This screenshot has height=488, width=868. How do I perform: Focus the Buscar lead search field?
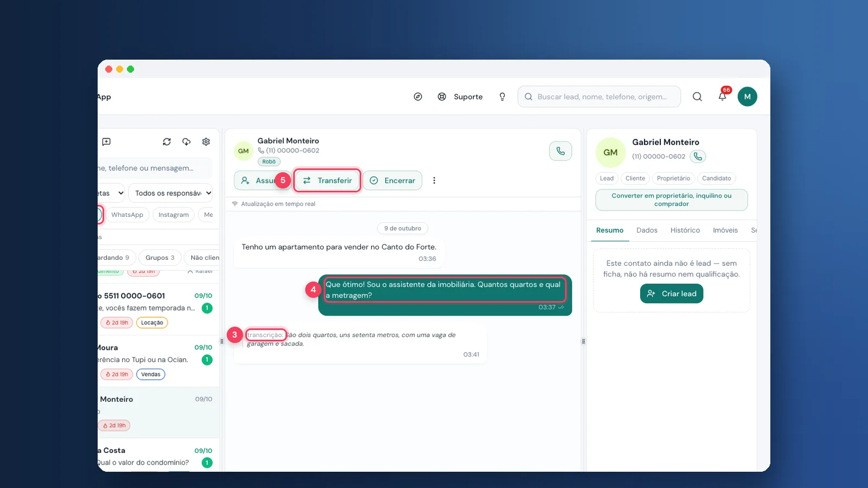[599, 97]
